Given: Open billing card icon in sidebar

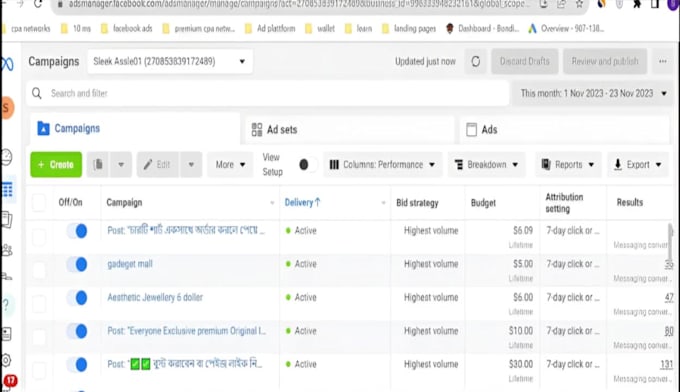Looking at the screenshot, I should pos(7,334).
